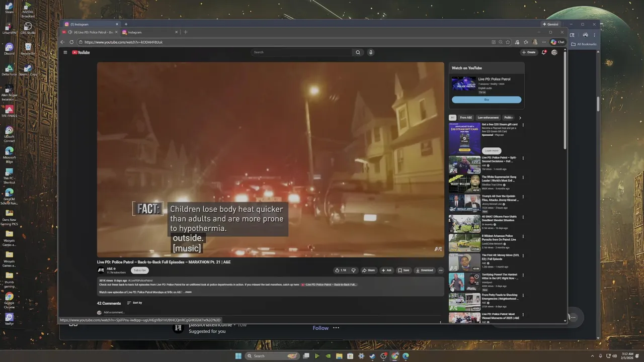
Task: Click the video player frame
Action: (271, 159)
